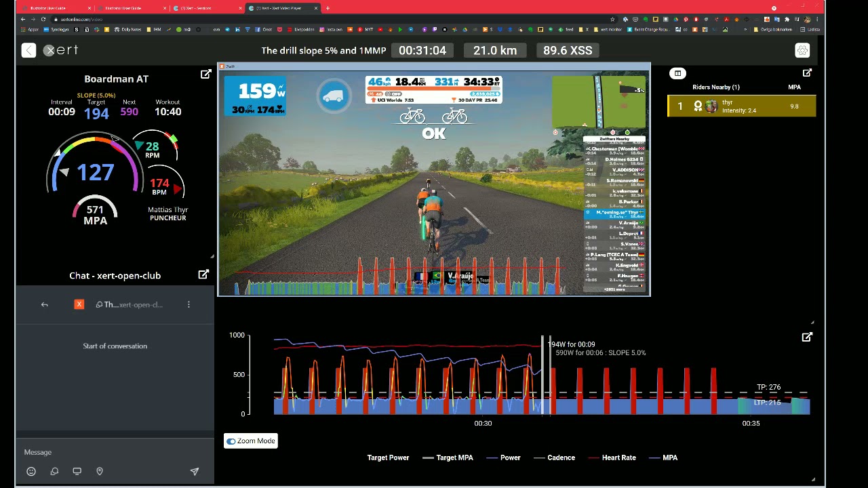Pop out the Riders Nearby panel

coord(807,73)
